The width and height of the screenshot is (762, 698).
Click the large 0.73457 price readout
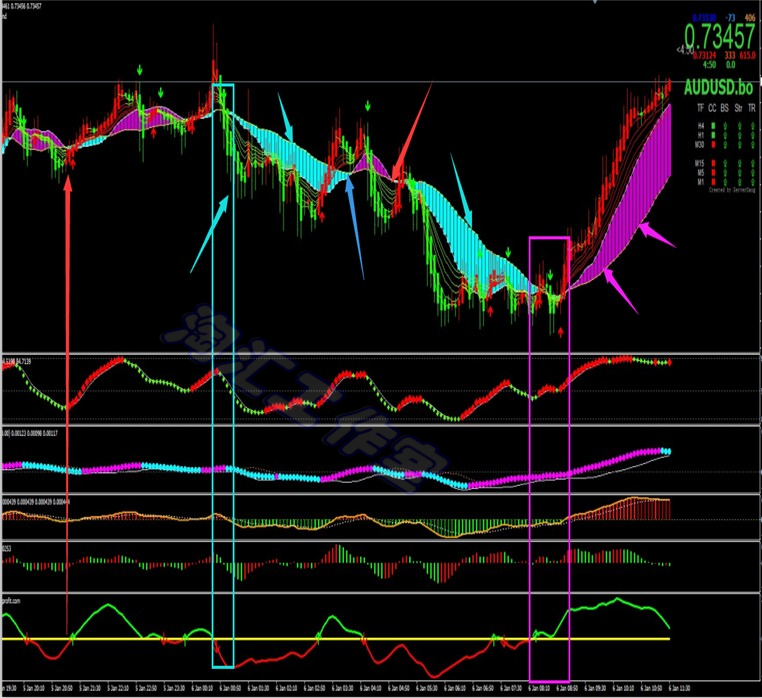tap(720, 36)
